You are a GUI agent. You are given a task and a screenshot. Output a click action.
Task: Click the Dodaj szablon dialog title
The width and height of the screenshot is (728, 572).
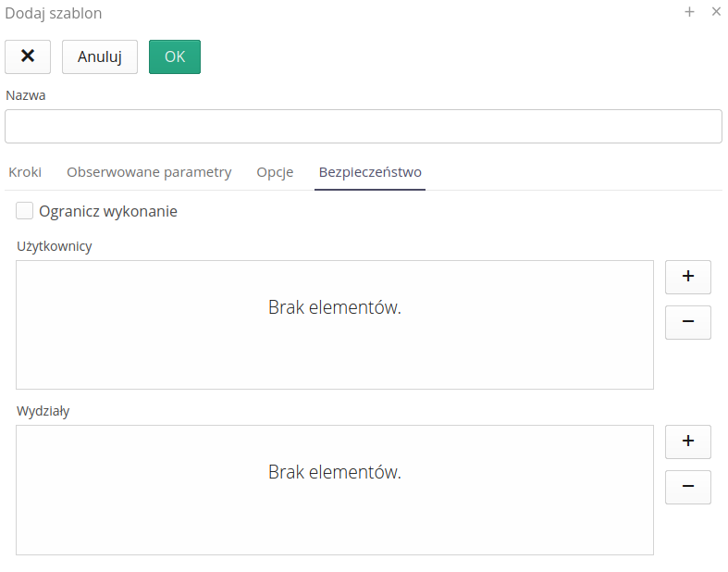coord(54,13)
